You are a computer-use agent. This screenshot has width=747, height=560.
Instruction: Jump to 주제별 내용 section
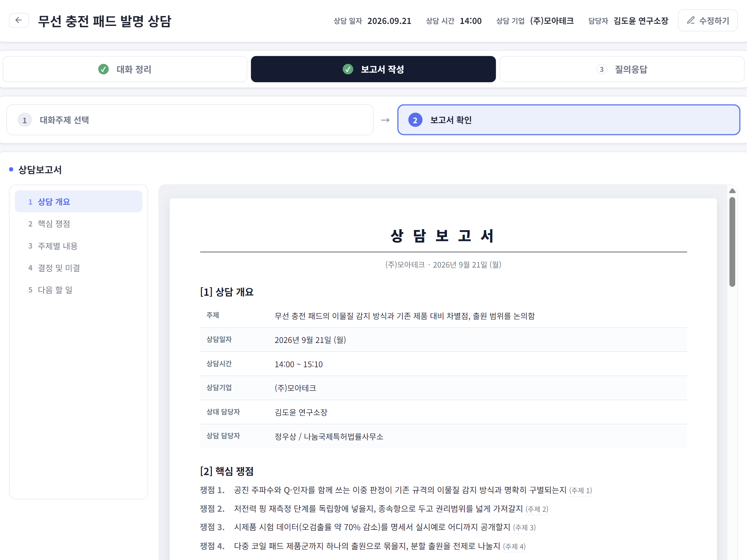click(x=78, y=246)
